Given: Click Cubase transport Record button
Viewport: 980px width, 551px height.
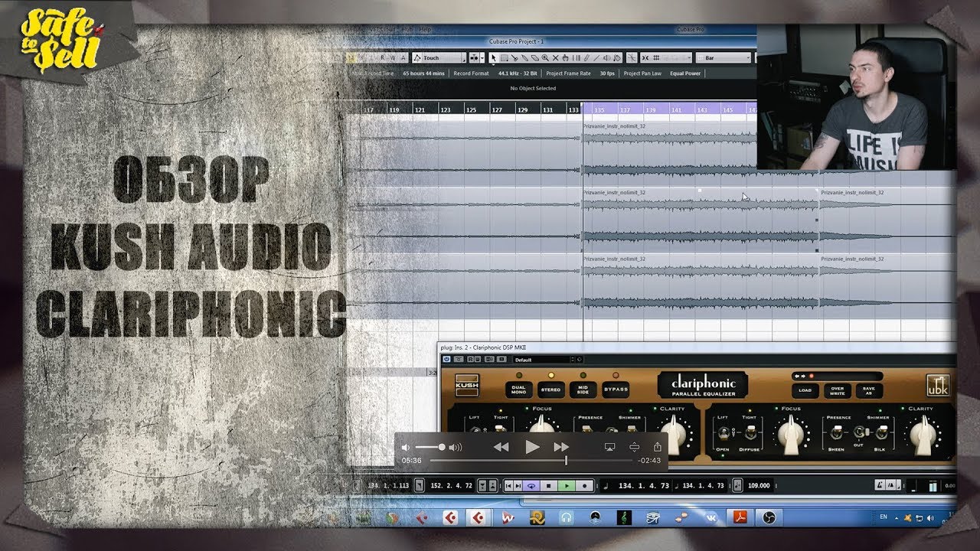Looking at the screenshot, I should (584, 486).
